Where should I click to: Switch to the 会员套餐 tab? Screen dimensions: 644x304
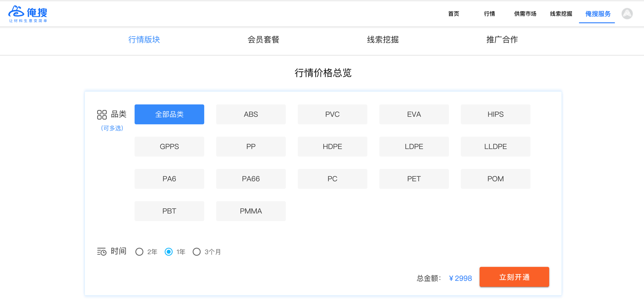[x=263, y=40]
